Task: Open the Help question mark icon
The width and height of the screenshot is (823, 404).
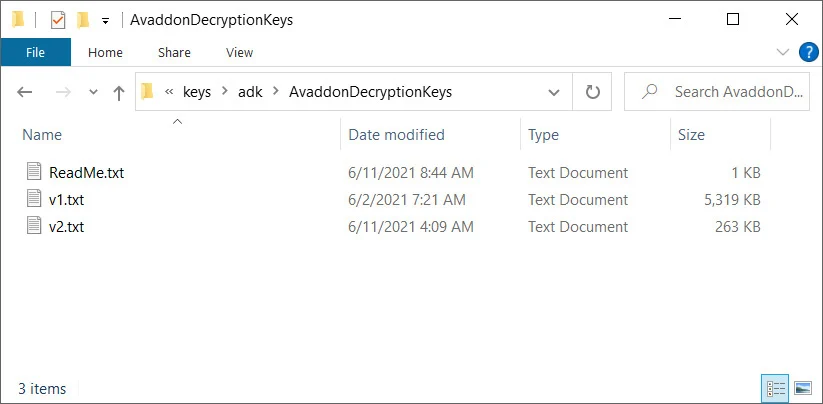Action: coord(808,52)
